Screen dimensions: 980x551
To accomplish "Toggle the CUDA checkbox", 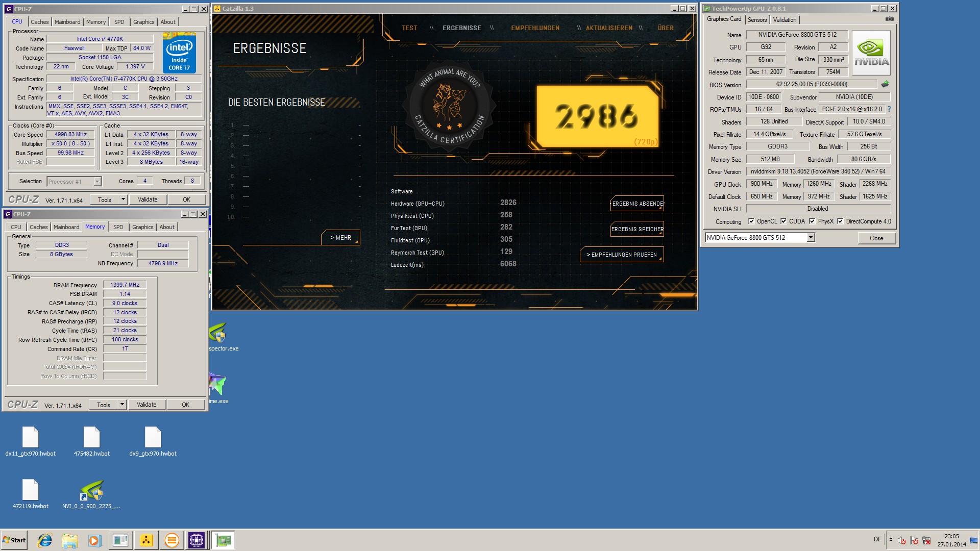I will tap(783, 221).
